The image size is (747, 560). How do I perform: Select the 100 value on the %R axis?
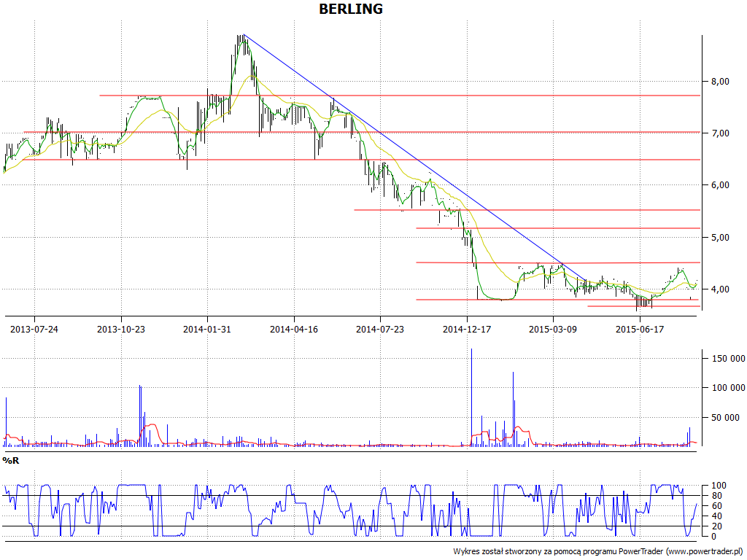pos(719,486)
